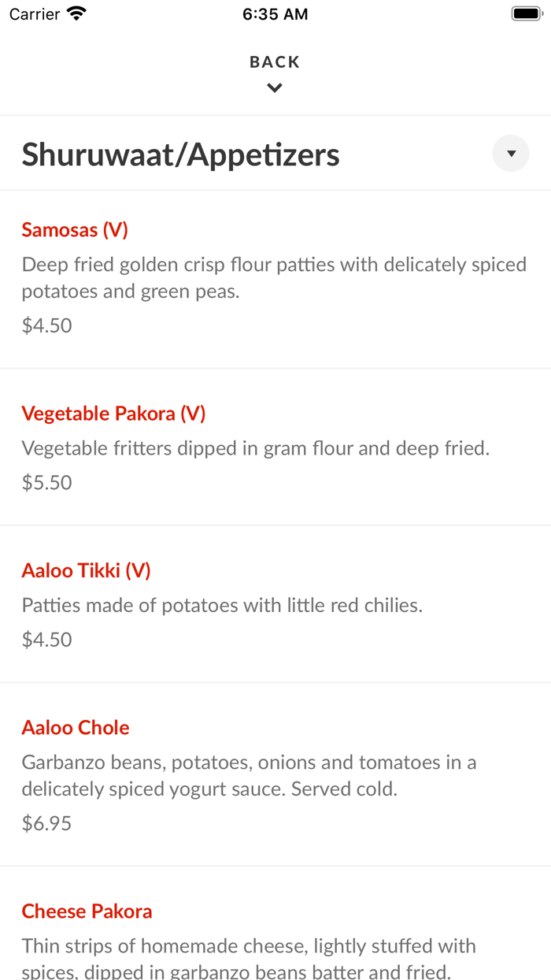Tap the Aaloo Chole description text
Viewport: 551px width, 980px height.
tap(249, 775)
